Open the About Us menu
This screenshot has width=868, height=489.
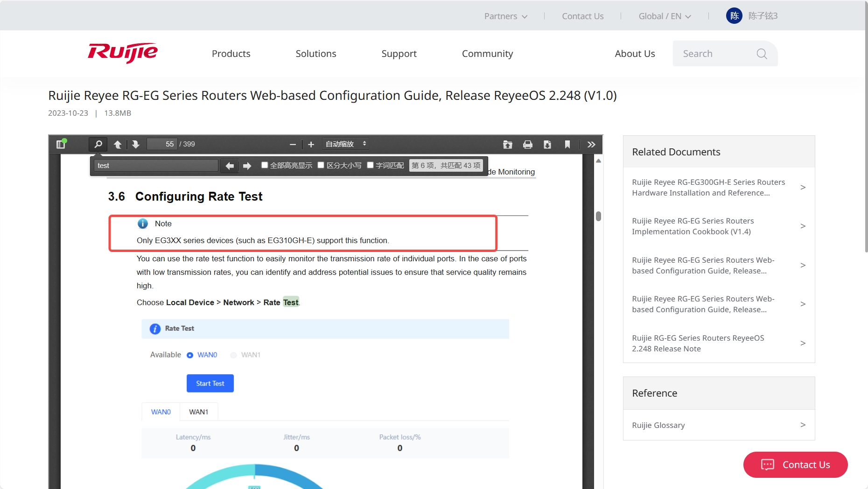tap(635, 54)
